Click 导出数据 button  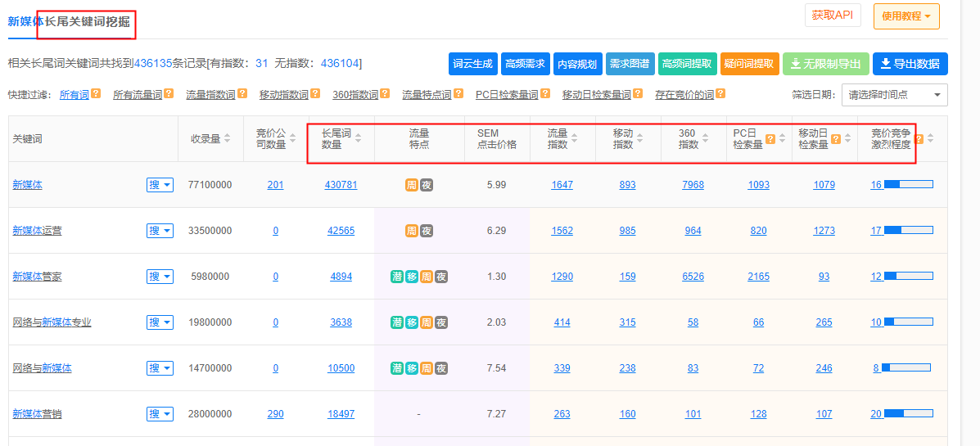[x=910, y=64]
